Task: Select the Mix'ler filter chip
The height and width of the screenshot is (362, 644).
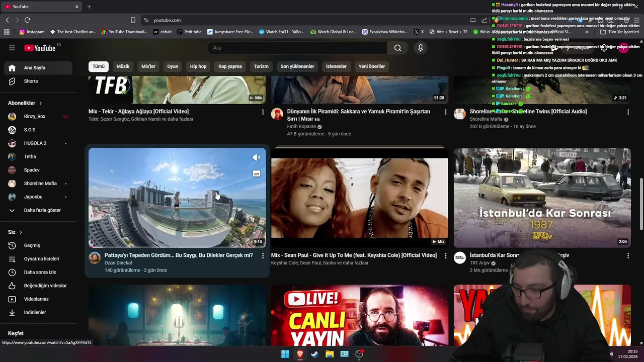Action: (x=148, y=66)
